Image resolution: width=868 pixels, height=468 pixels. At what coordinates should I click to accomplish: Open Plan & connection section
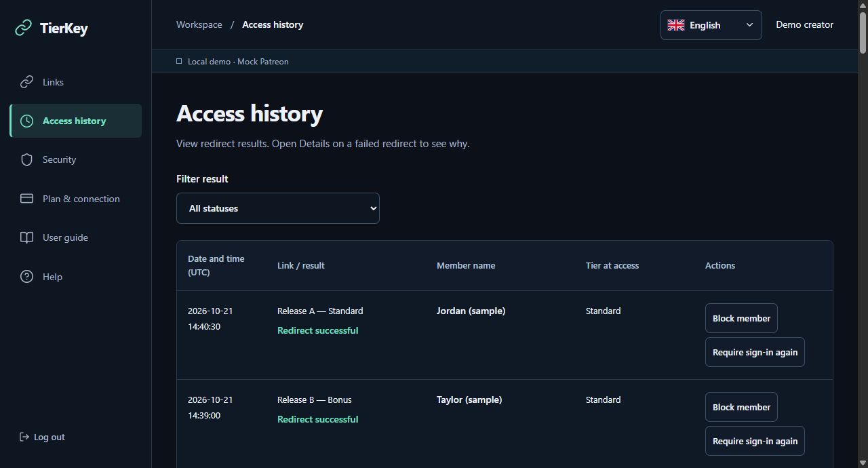[76, 199]
